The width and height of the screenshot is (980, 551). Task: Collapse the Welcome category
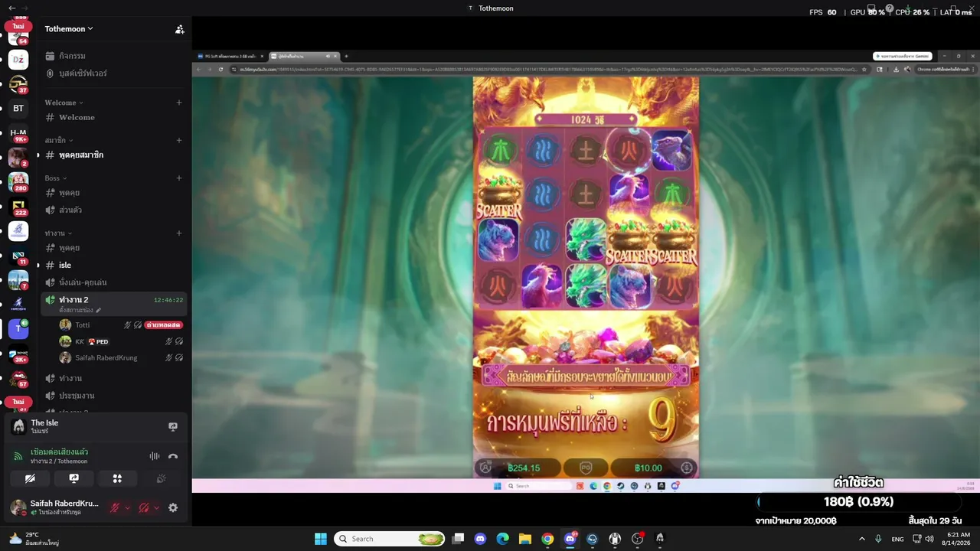point(64,103)
